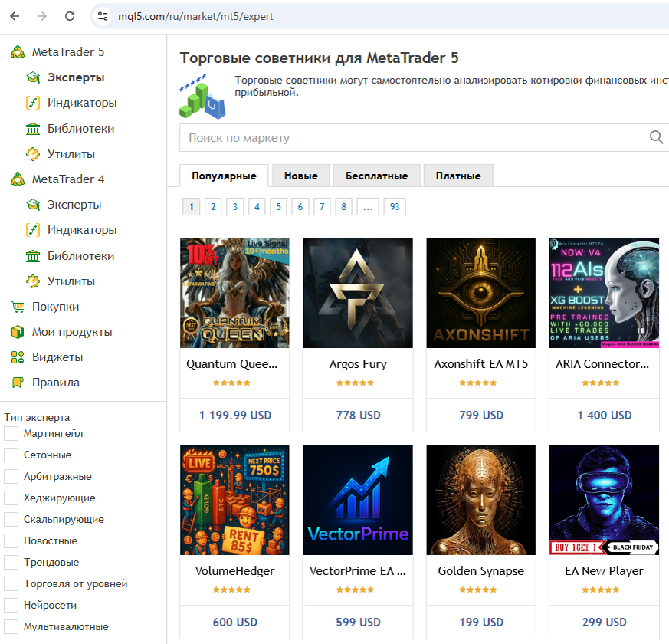Viewport: 669px width, 644px height.
Task: Toggle the Нейросети checkbox
Action: point(11,605)
